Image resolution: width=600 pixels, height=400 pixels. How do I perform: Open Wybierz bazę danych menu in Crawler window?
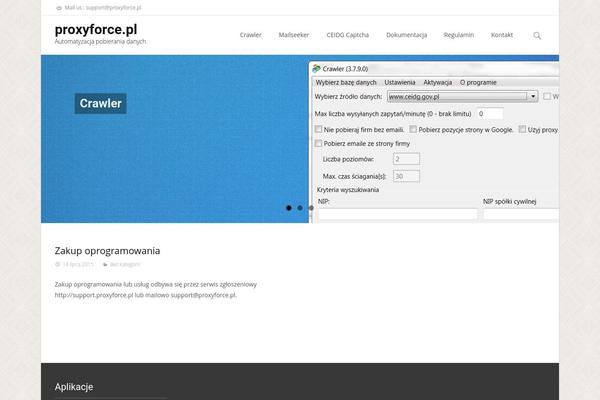[x=346, y=82]
